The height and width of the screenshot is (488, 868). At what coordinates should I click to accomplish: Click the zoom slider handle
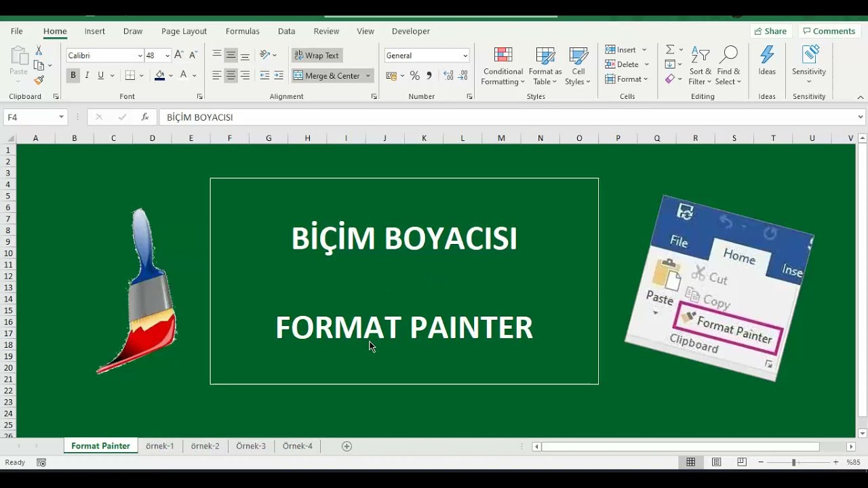click(793, 462)
